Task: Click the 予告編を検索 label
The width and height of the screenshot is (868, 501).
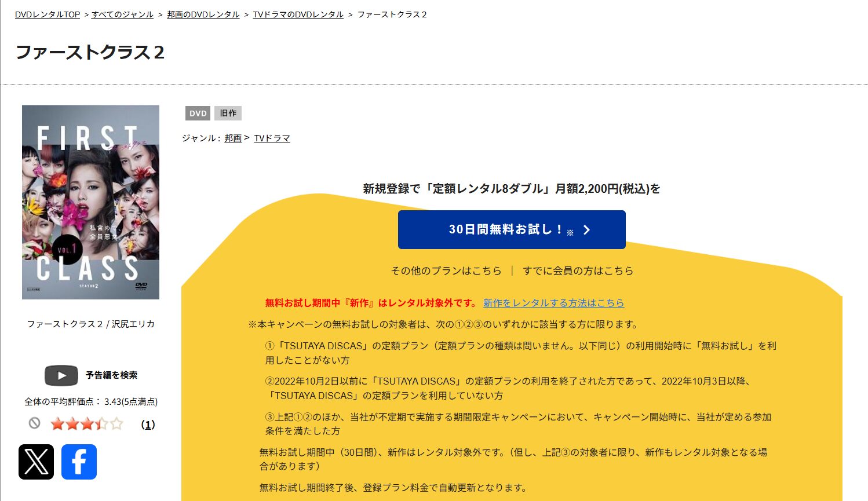Action: pyautogui.click(x=111, y=375)
